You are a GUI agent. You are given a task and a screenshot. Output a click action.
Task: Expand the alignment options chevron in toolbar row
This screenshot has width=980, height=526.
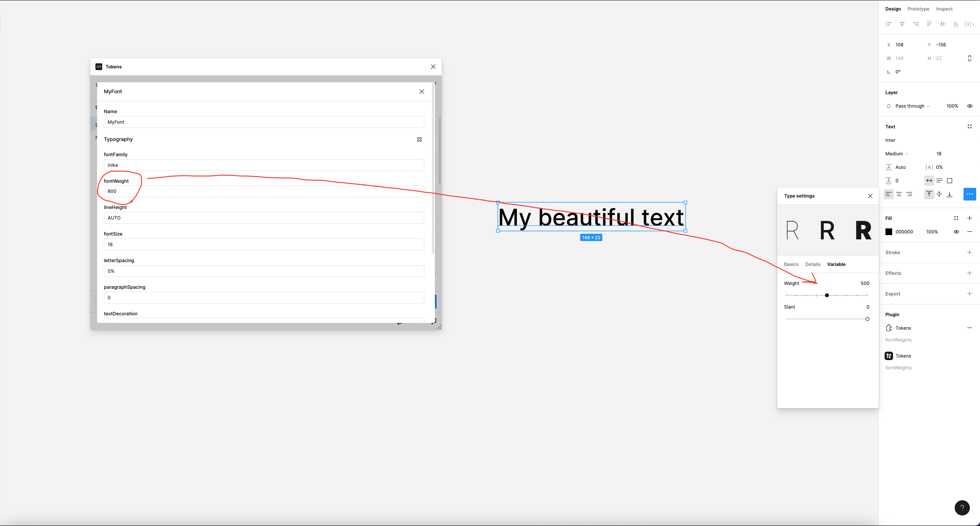coord(973,24)
